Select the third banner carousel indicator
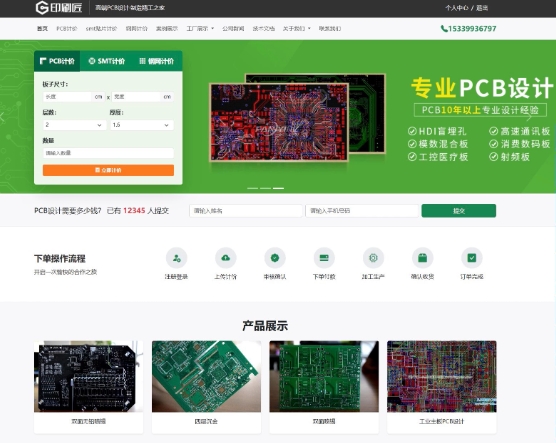Screen dimensions: 556x443 278,188
